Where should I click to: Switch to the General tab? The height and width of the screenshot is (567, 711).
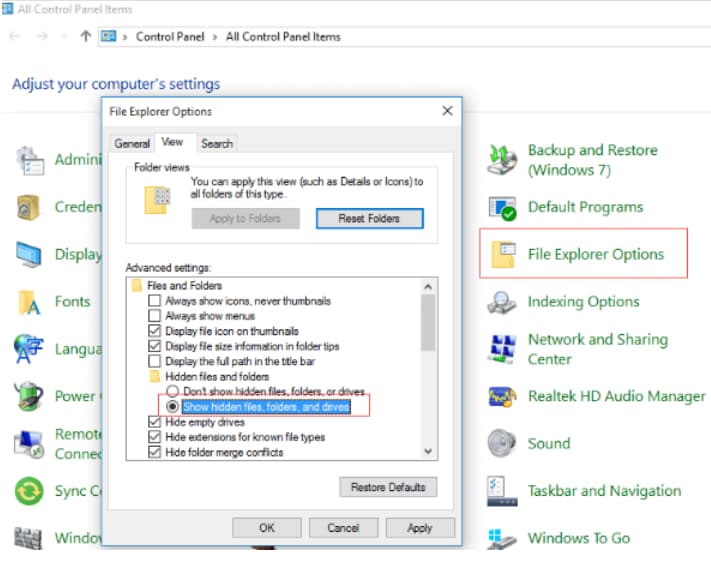pyautogui.click(x=132, y=143)
